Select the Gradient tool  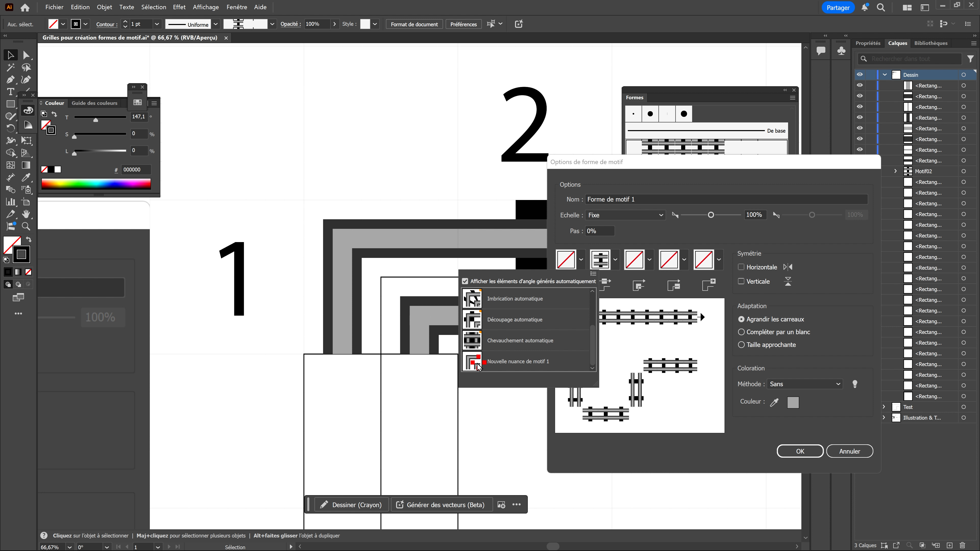[26, 165]
